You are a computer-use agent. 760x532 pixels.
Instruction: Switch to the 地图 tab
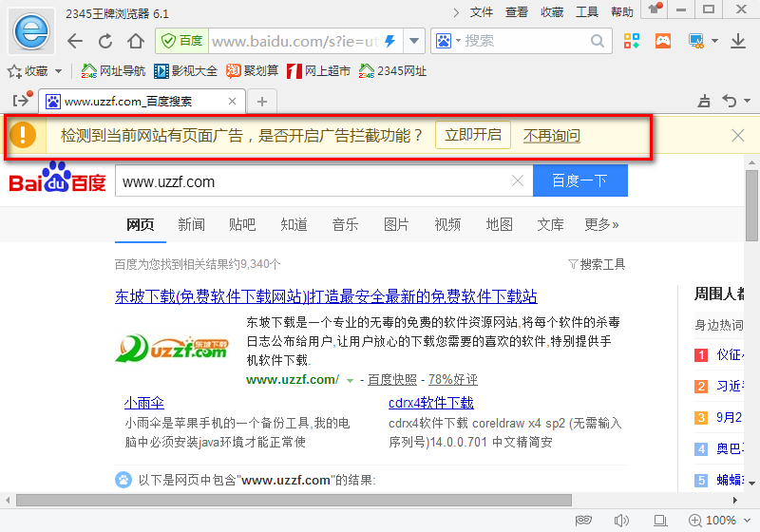point(500,224)
